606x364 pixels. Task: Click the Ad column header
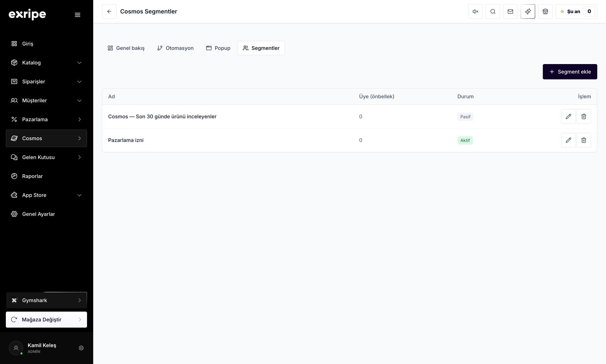click(x=111, y=96)
